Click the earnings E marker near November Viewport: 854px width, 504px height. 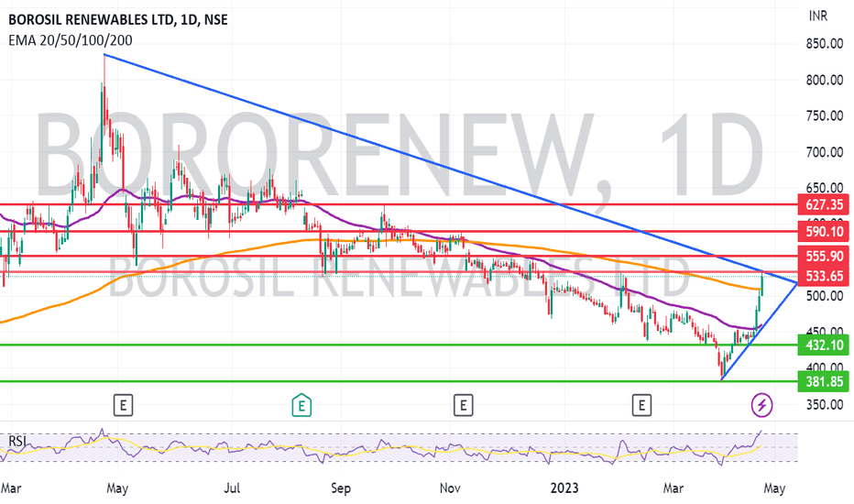click(463, 405)
